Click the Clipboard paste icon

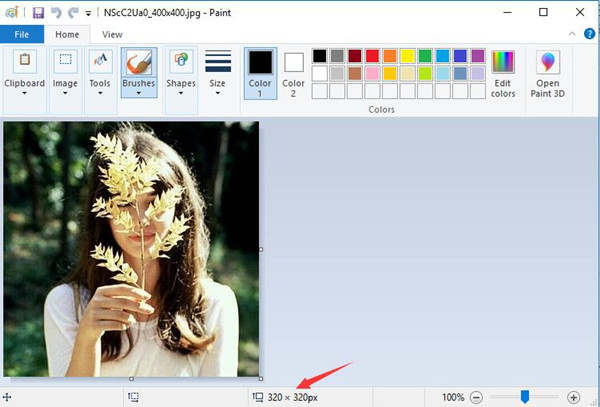(x=25, y=60)
